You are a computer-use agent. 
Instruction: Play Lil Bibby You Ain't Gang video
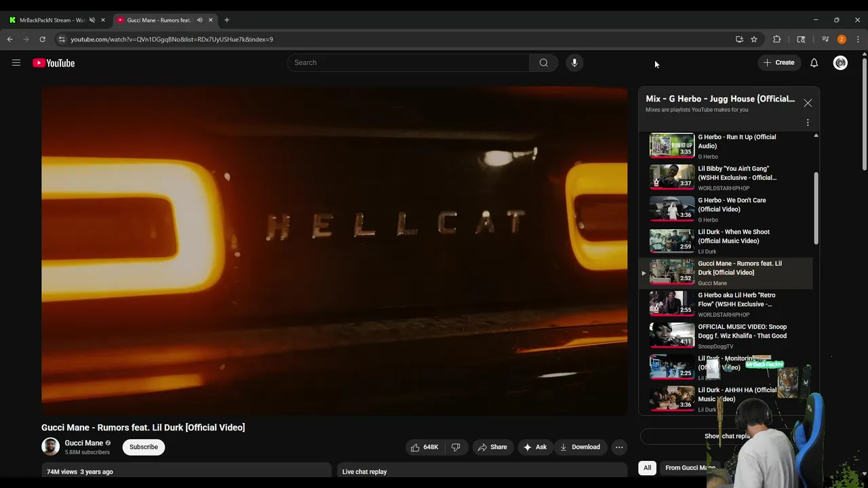pos(726,178)
